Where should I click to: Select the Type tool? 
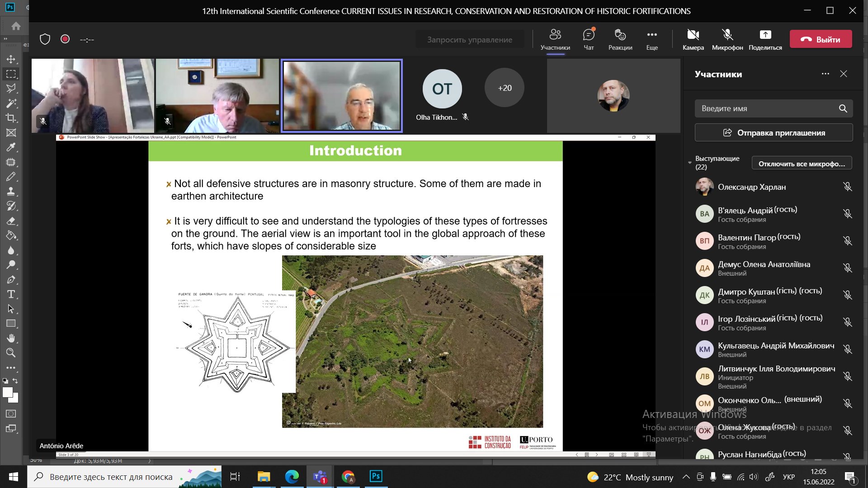11,295
